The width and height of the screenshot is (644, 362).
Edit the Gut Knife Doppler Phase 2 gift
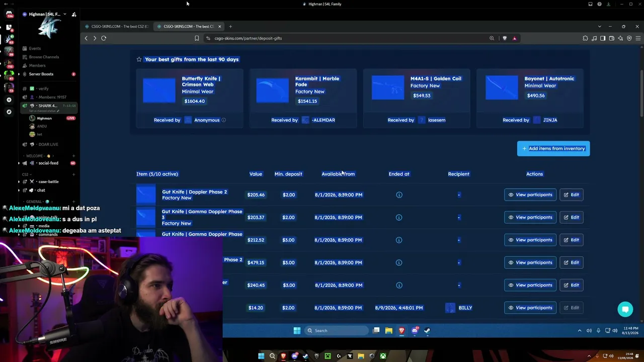(x=572, y=195)
